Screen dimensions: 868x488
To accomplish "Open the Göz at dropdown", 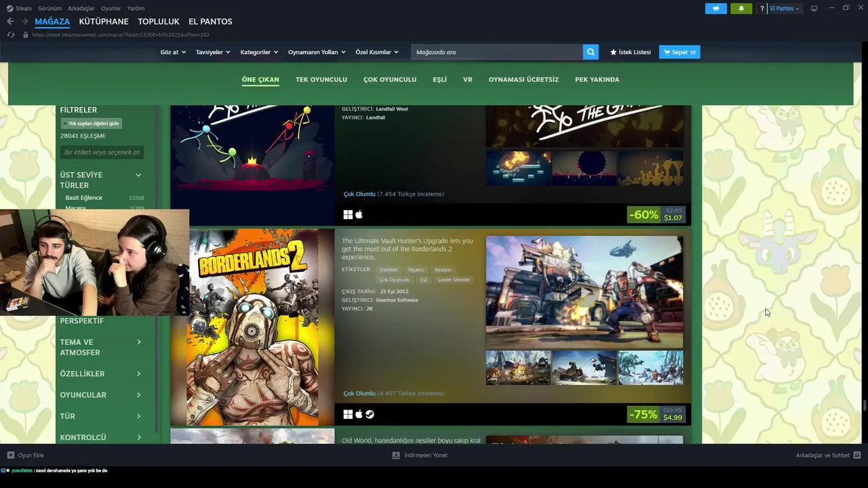I will coord(173,52).
